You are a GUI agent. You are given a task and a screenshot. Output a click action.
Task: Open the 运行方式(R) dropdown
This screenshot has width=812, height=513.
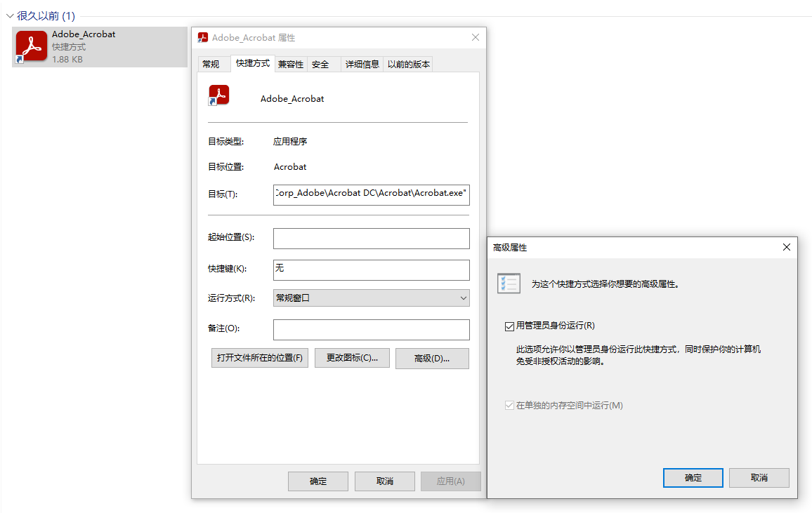pyautogui.click(x=372, y=298)
